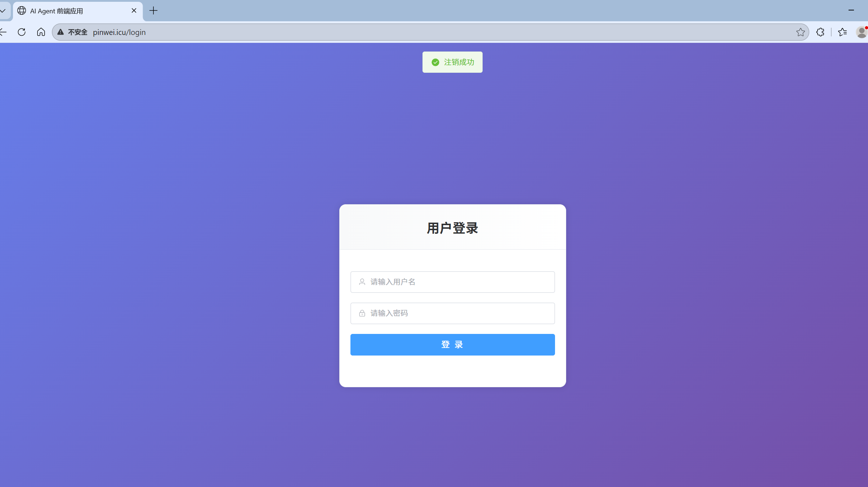The image size is (868, 487).
Task: Go to the browser home page icon
Action: tap(41, 32)
